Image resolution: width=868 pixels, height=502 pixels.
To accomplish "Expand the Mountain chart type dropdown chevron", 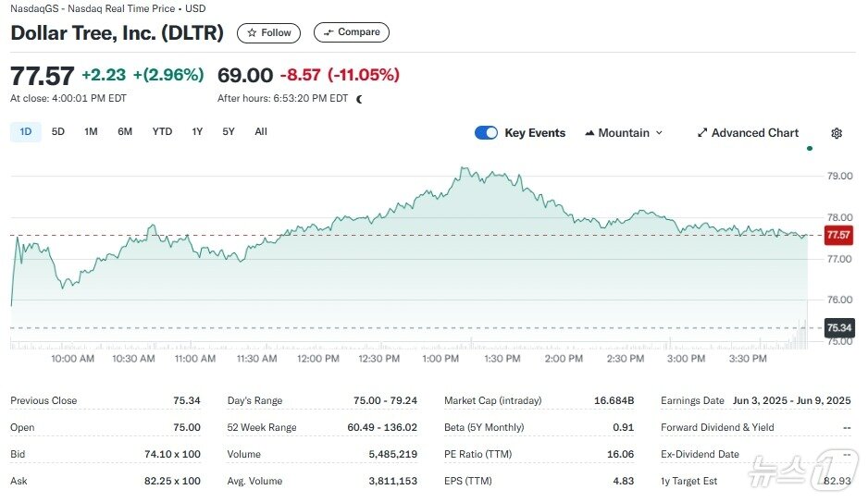I will tap(659, 133).
